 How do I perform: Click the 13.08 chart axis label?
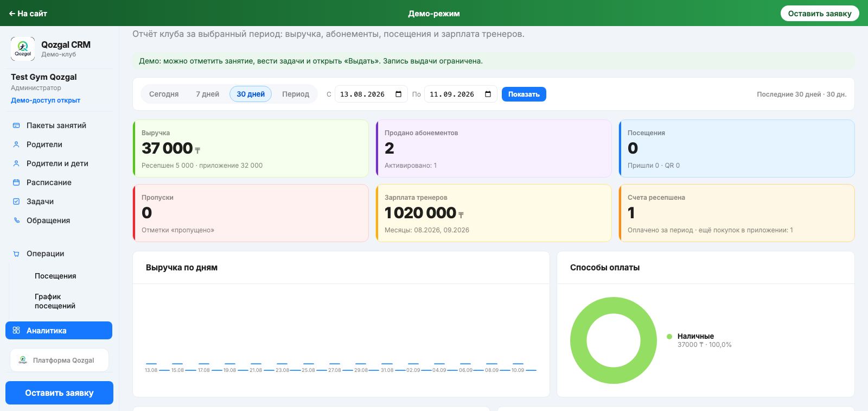(x=151, y=370)
